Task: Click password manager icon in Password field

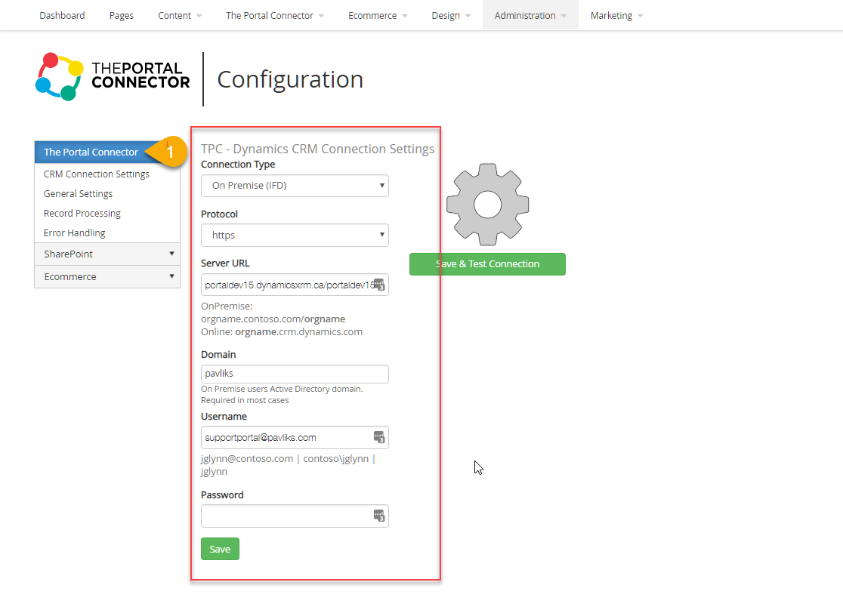Action: 379,516
